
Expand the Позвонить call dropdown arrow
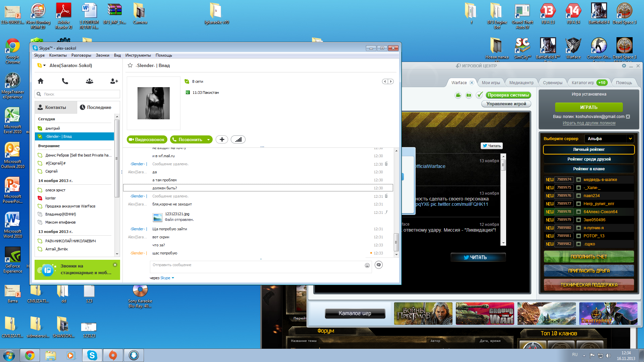tap(209, 139)
